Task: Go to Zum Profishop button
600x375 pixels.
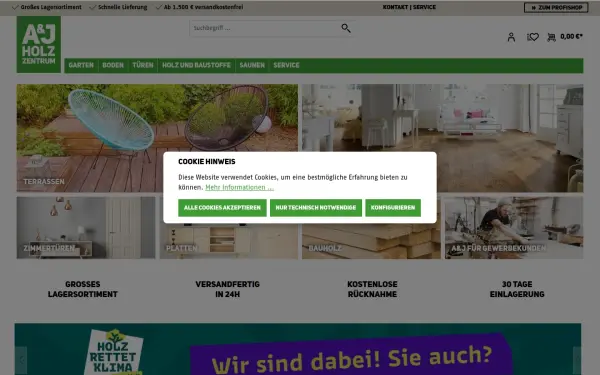Action: 556,7
